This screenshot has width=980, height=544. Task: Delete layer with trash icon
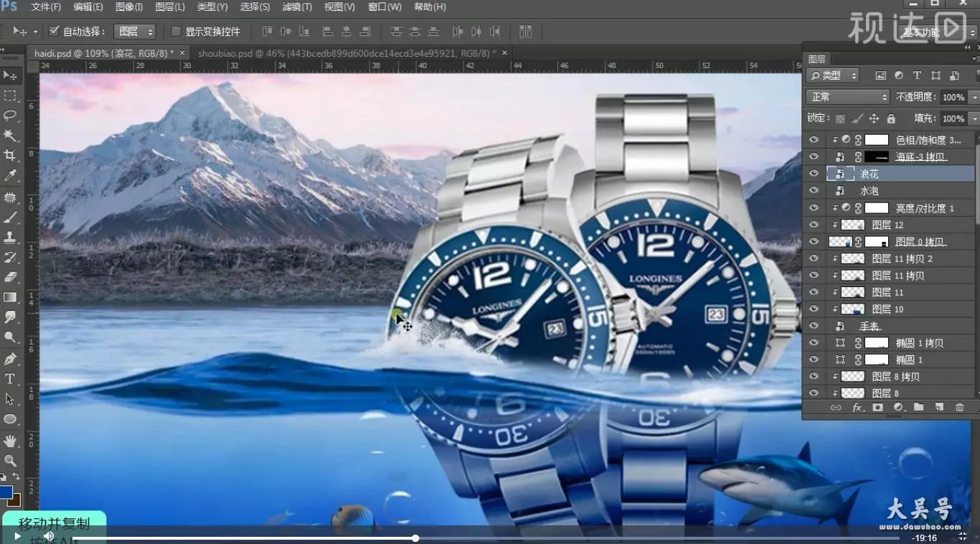coord(960,408)
